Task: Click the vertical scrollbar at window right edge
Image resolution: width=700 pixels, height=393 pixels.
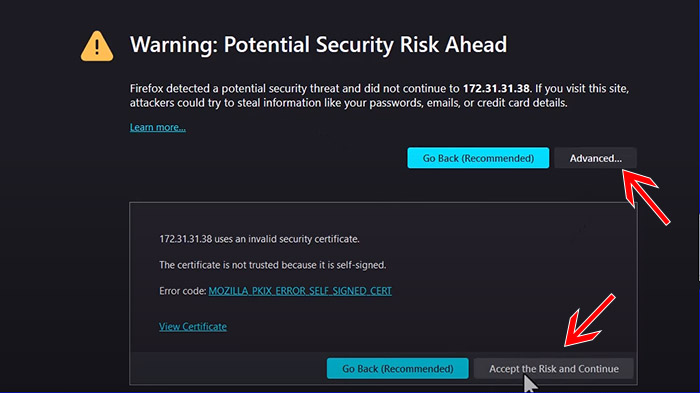Action: tap(699, 248)
